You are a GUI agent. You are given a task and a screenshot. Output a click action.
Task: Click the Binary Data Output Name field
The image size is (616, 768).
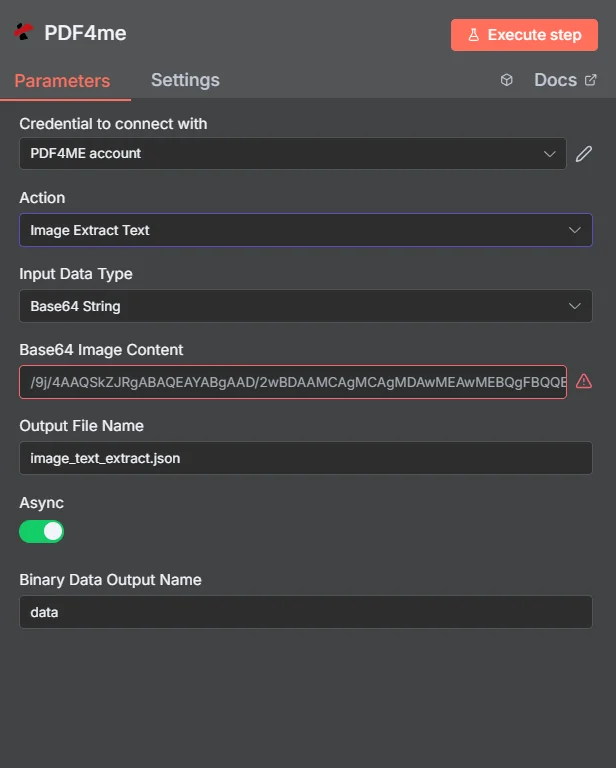(306, 612)
